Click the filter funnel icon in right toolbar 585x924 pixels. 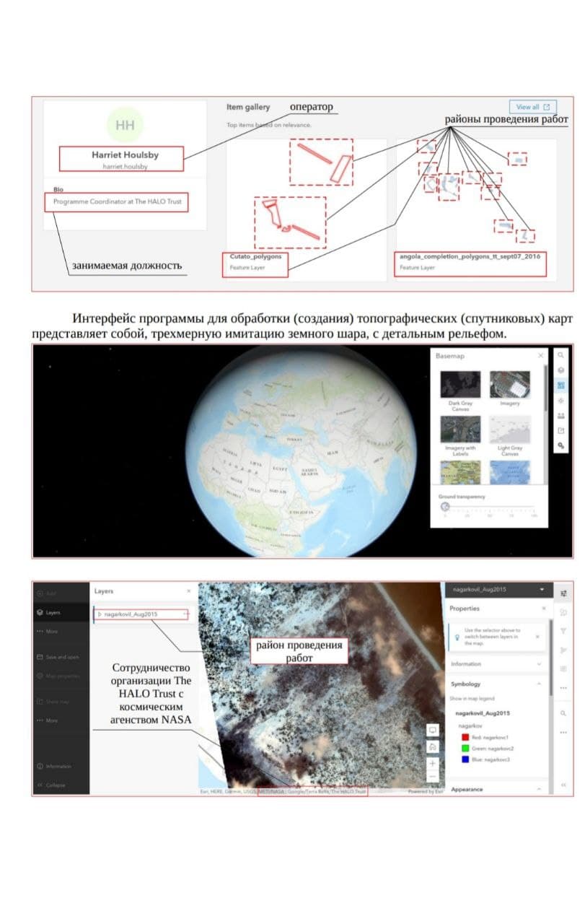(563, 631)
